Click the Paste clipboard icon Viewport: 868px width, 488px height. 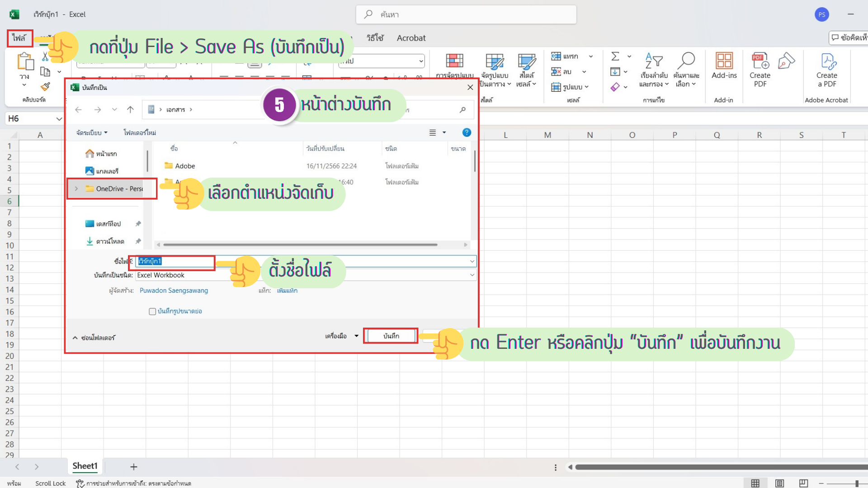[25, 61]
